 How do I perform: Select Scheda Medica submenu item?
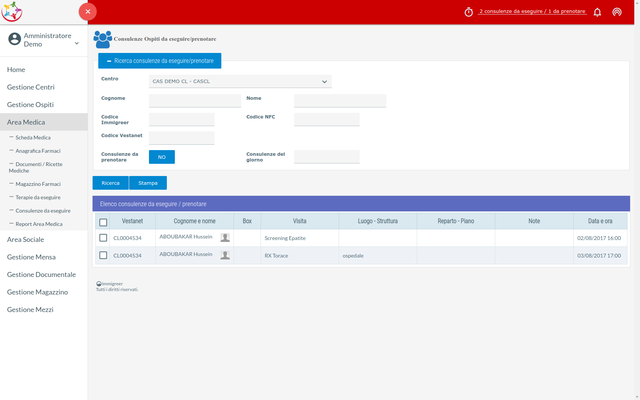pyautogui.click(x=33, y=138)
